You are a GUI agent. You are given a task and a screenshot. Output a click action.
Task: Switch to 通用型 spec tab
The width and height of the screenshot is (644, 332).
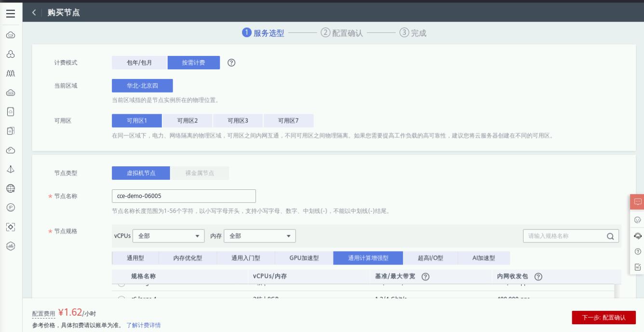135,258
